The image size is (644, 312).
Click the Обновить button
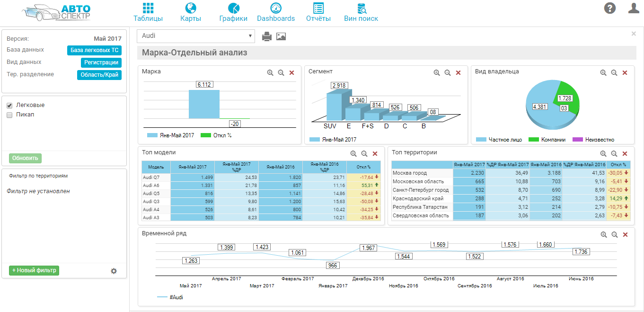pos(25,157)
